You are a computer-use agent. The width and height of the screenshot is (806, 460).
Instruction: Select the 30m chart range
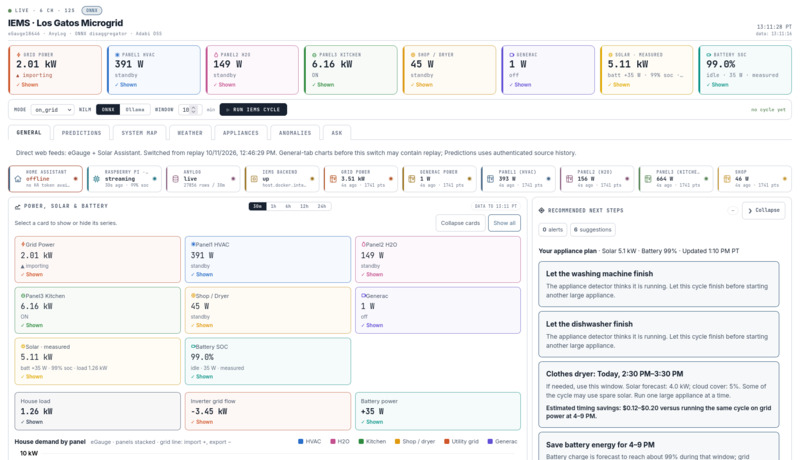pyautogui.click(x=258, y=206)
